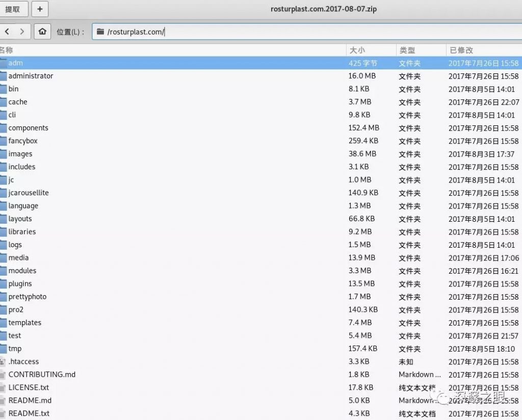Select the plugins folder icon
The height and width of the screenshot is (420, 522).
(4, 283)
